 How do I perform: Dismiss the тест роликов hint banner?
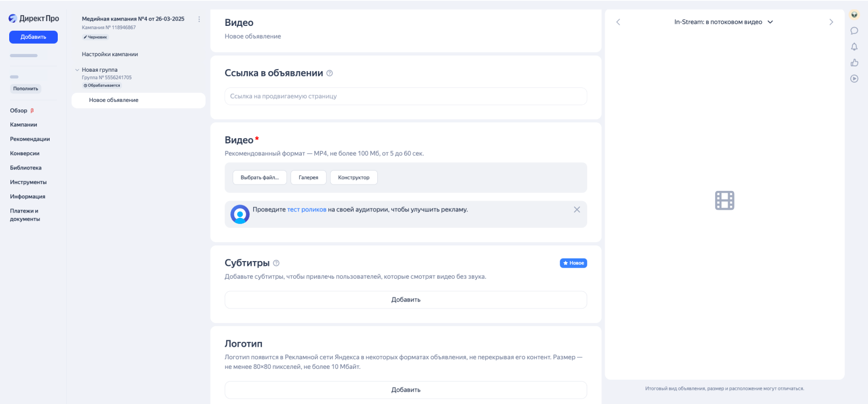577,209
